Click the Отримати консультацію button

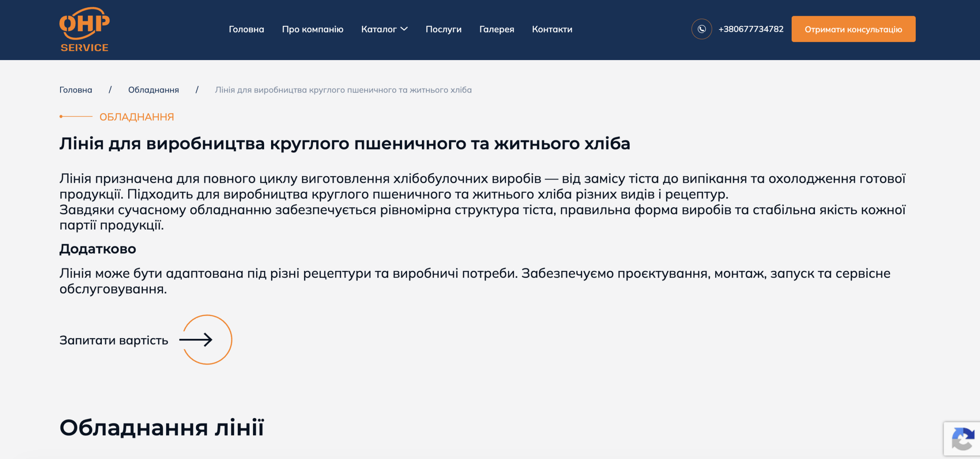853,29
